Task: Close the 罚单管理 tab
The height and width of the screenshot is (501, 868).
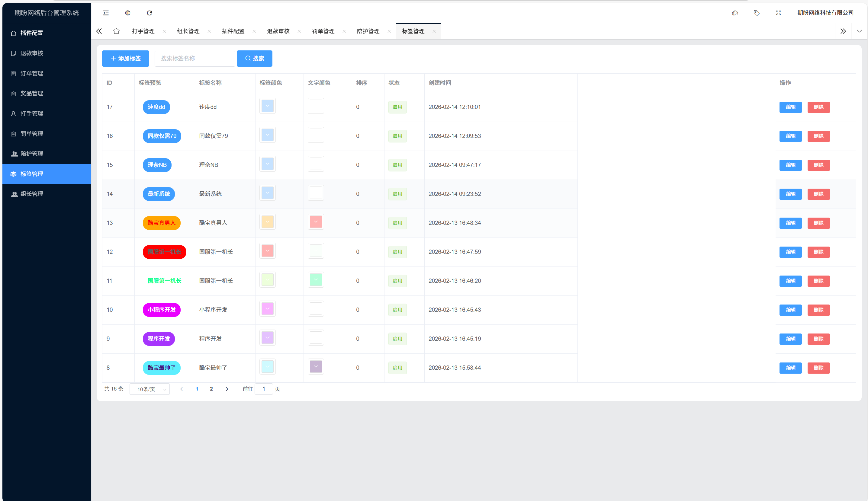Action: click(344, 31)
